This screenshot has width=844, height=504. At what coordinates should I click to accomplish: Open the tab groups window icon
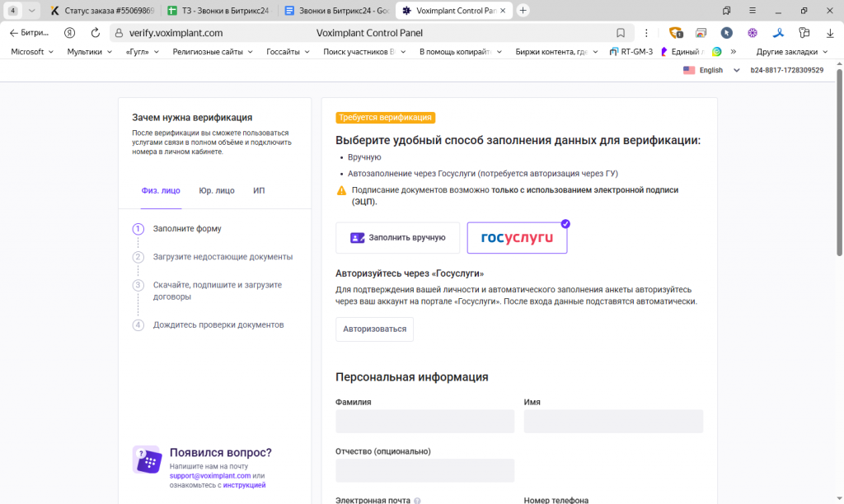coord(726,10)
